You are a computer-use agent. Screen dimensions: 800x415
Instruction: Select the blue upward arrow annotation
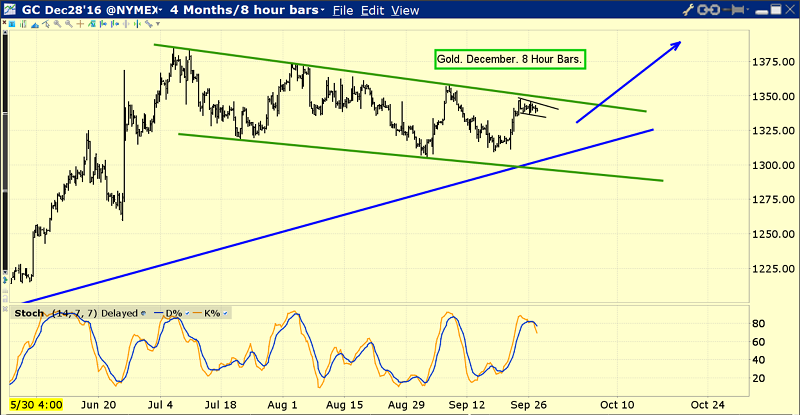point(629,82)
